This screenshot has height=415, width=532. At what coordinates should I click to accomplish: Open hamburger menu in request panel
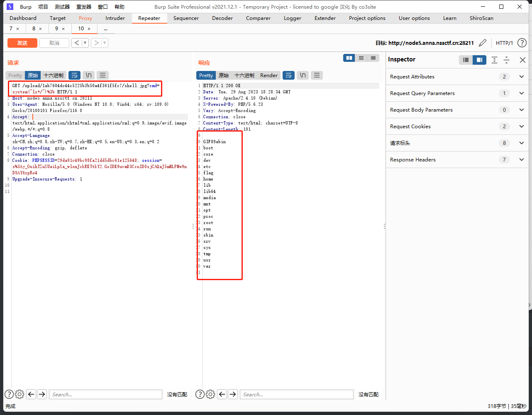102,75
